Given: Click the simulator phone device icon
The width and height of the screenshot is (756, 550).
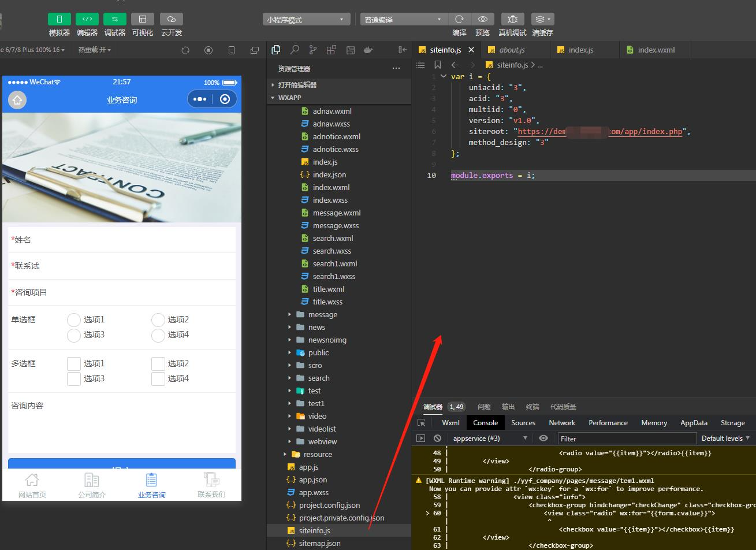Looking at the screenshot, I should click(x=232, y=50).
